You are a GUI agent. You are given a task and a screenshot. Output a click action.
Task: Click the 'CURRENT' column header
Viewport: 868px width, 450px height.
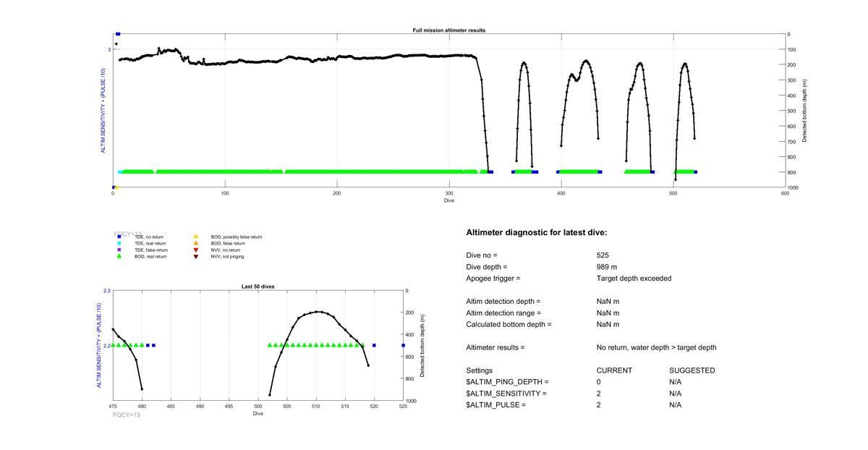pyautogui.click(x=614, y=370)
